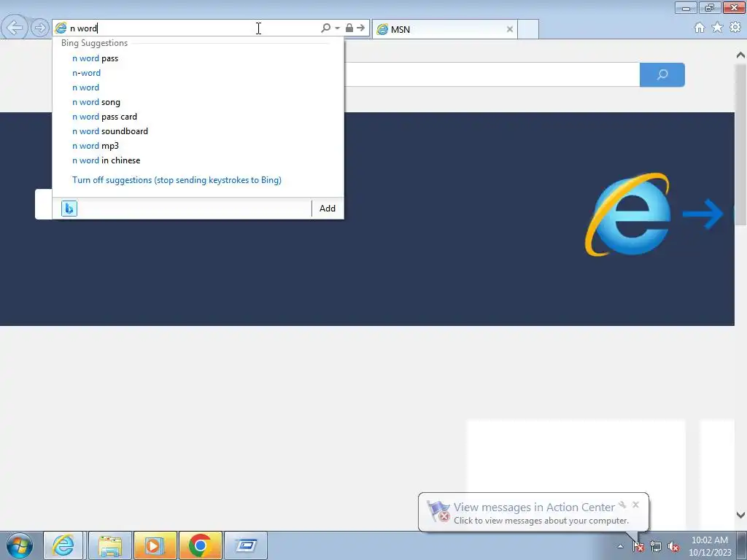747x560 pixels.
Task: Click the Action Center flag tray icon
Action: pos(638,546)
